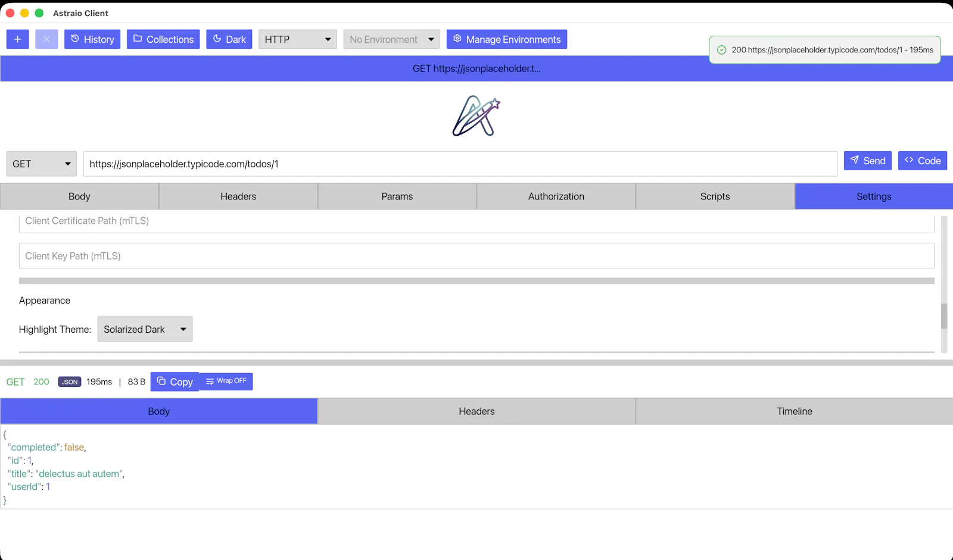Click the "userId" key in response
Screen dimensions: 953x560
coord(24,487)
